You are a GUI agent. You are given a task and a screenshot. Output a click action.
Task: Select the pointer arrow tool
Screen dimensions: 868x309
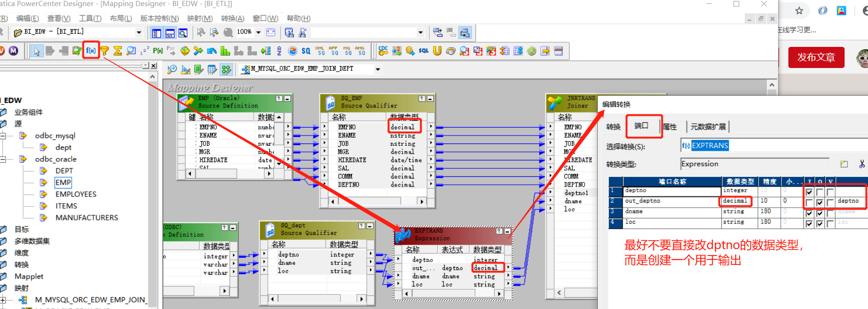click(x=37, y=51)
